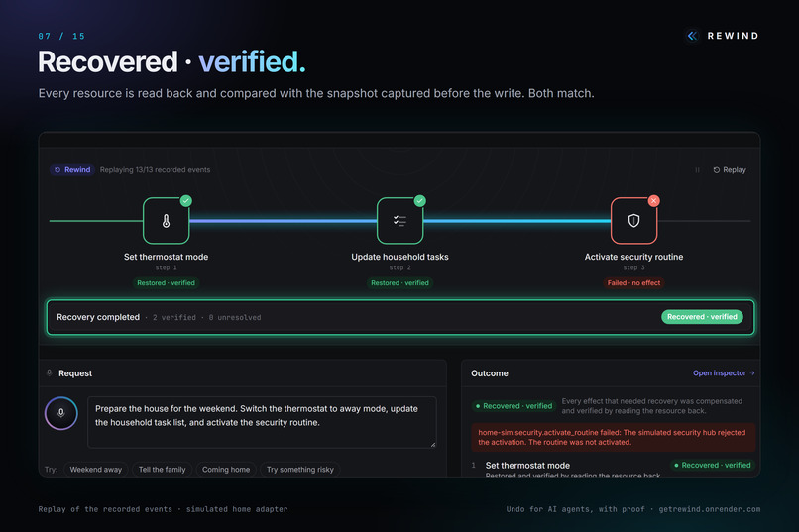Screen dimensions: 799x532
Task: Choose the 'Weekend away' suggestion chip
Action: 96,470
